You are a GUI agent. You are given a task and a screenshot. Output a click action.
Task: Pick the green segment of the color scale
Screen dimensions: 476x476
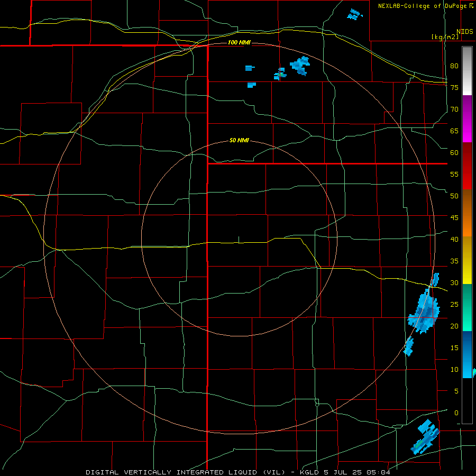(467, 307)
